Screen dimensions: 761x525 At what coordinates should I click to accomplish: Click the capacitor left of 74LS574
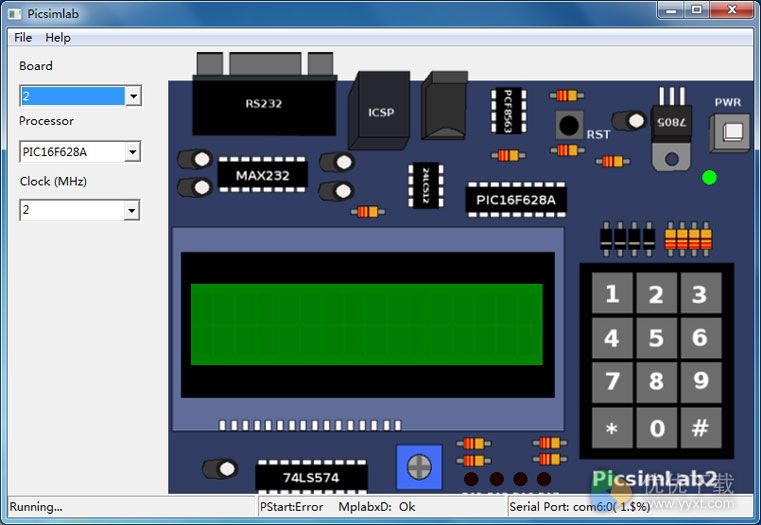(x=220, y=469)
